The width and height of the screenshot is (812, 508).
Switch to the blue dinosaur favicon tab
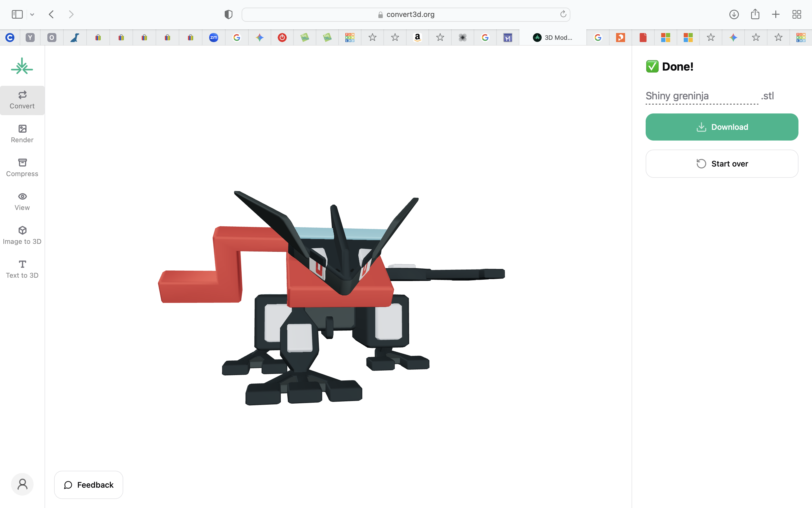(75, 37)
